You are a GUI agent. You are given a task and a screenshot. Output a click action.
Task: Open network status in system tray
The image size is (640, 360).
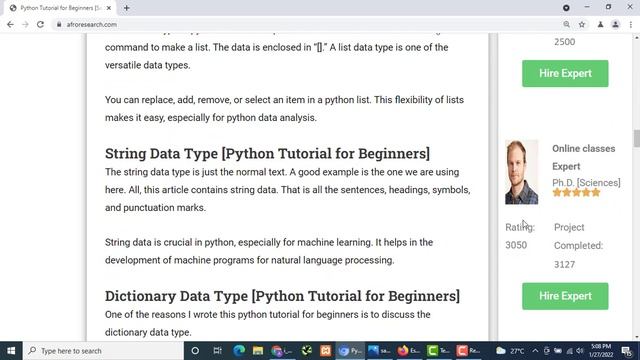click(569, 351)
